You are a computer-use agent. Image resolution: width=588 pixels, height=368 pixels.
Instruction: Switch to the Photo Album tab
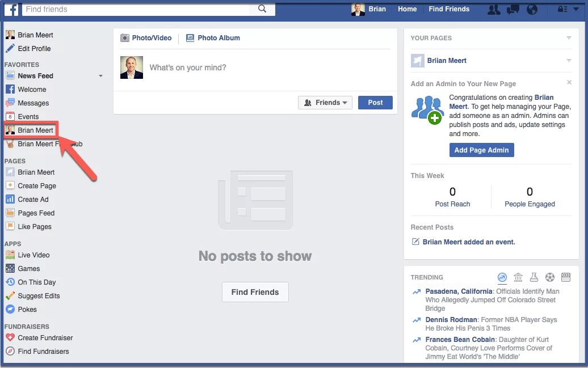point(213,38)
